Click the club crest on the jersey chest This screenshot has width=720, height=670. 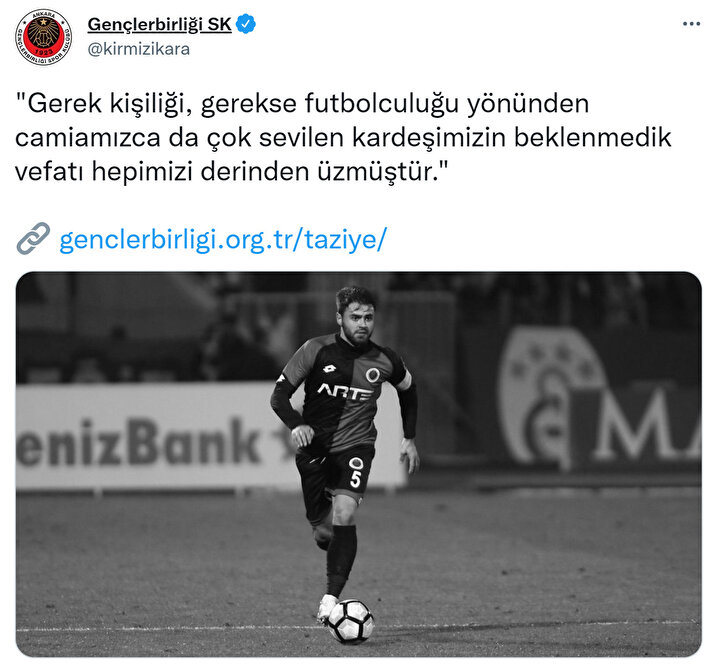(372, 375)
